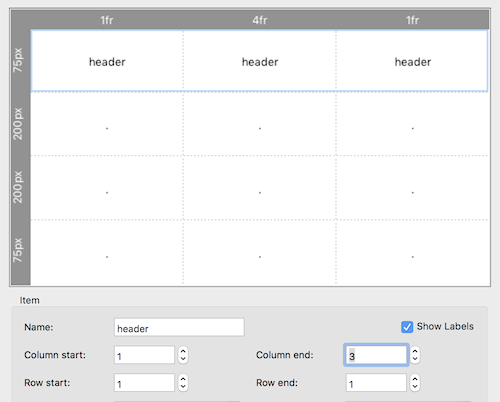
Task: Increment the Column start stepper up arrow
Action: pos(183,351)
